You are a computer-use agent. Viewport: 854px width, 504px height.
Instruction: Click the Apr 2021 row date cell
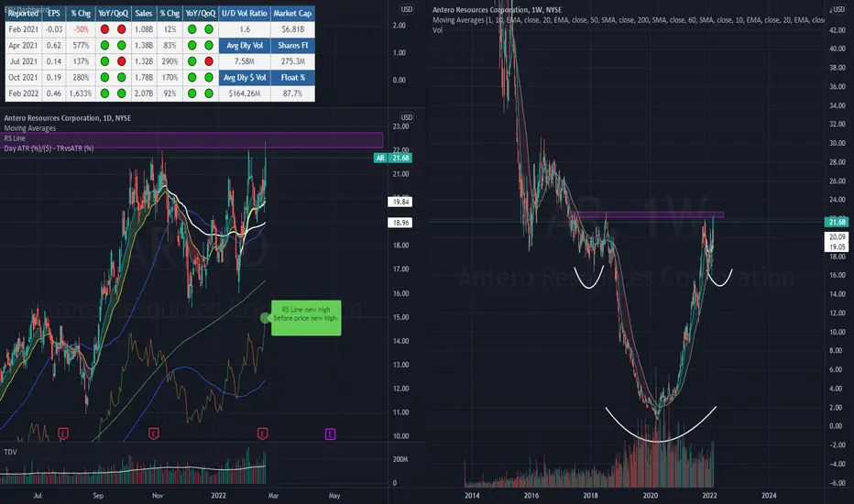tap(24, 46)
